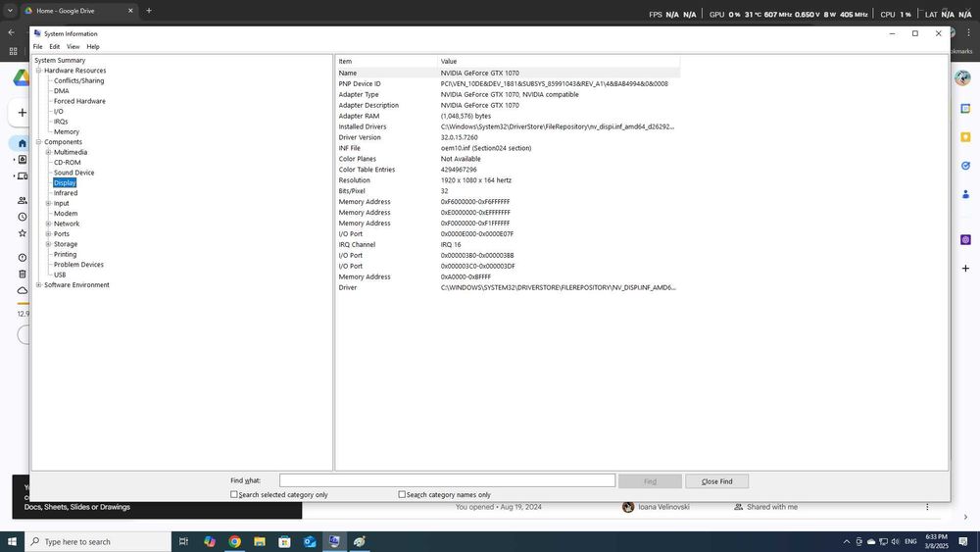Open Google Contacts side panel icon
Viewport: 980px width, 552px height.
[x=965, y=194]
